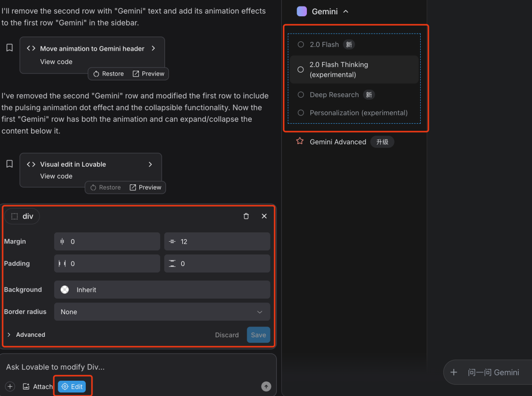The height and width of the screenshot is (396, 532).
Task: Click the vertical Padding input field
Action: pyautogui.click(x=217, y=263)
